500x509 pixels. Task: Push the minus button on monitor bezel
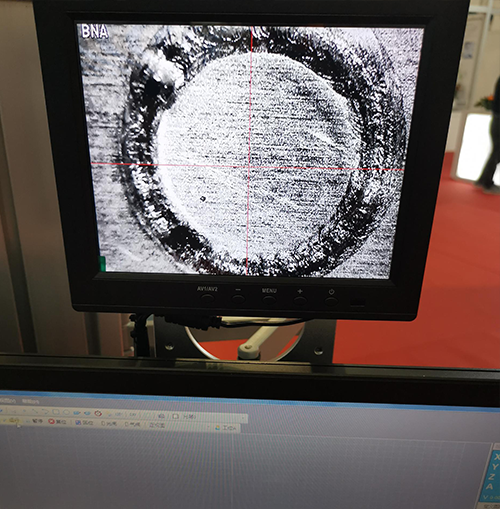coord(238,298)
